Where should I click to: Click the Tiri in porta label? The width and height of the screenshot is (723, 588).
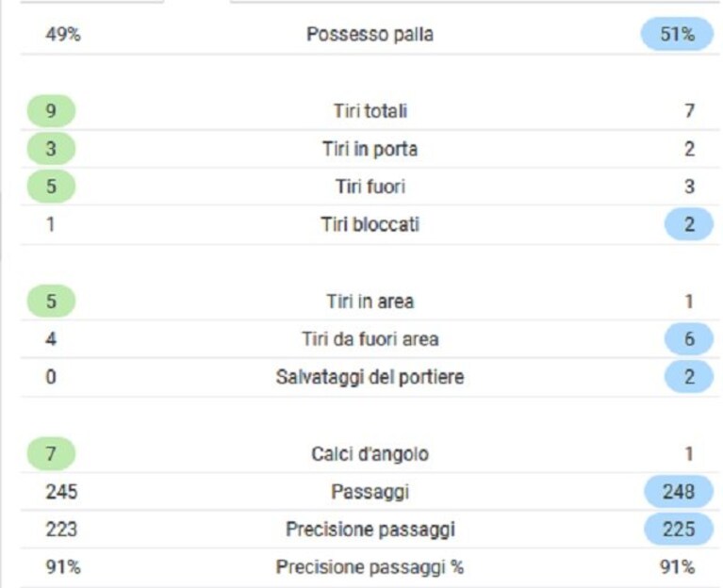point(370,149)
